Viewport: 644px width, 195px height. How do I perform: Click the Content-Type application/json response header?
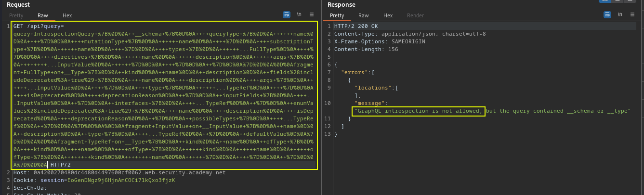pos(409,34)
